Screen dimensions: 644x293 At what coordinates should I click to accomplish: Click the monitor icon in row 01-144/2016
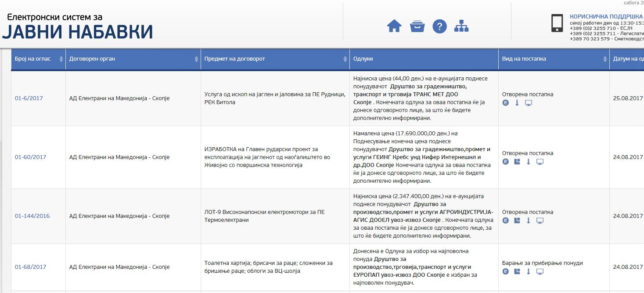pyautogui.click(x=540, y=221)
